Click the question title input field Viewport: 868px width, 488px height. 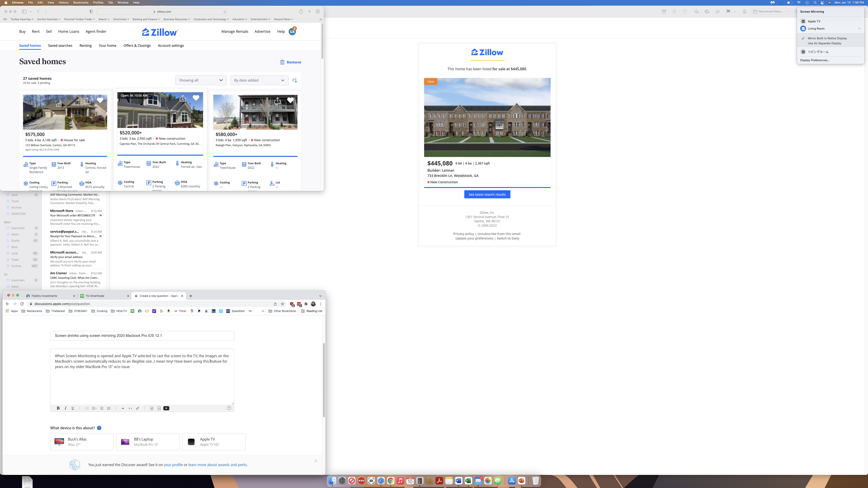142,335
